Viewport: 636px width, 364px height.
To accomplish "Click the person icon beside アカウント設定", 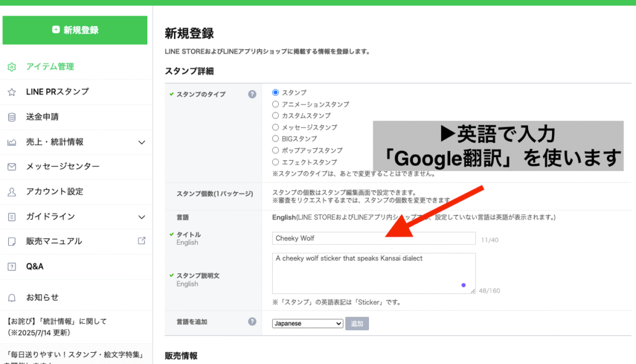I will click(x=12, y=192).
